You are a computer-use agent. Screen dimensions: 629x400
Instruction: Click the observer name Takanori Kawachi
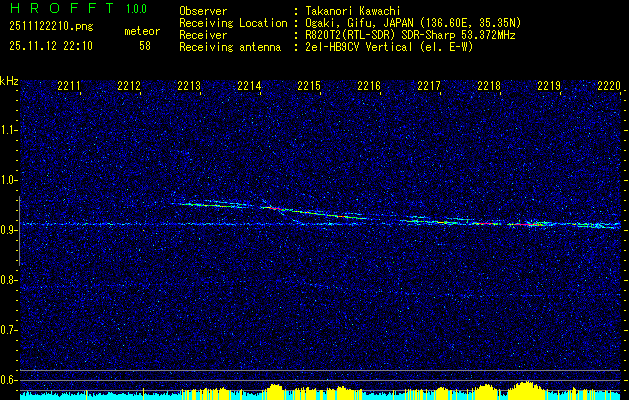tap(353, 11)
